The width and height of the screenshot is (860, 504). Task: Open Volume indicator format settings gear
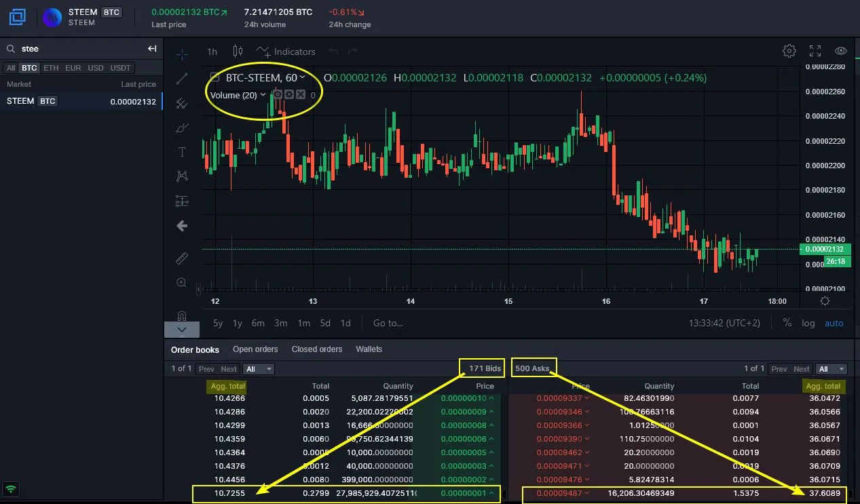coord(289,95)
